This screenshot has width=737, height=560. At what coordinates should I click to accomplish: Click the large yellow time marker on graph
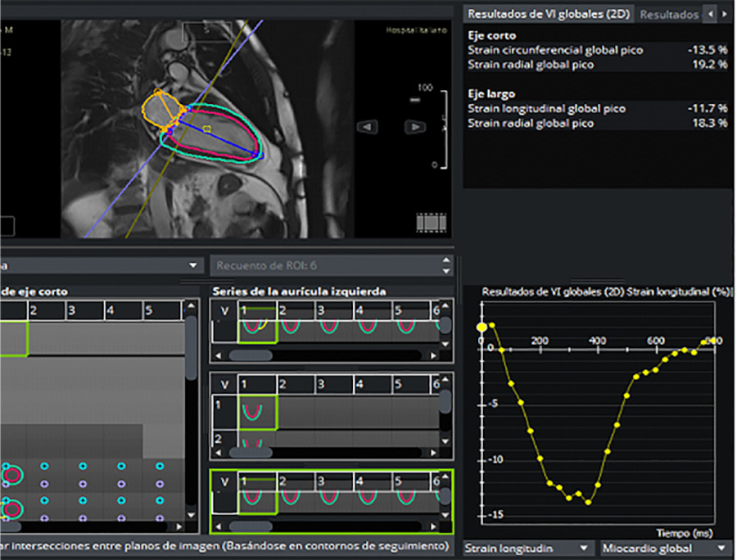click(x=482, y=327)
